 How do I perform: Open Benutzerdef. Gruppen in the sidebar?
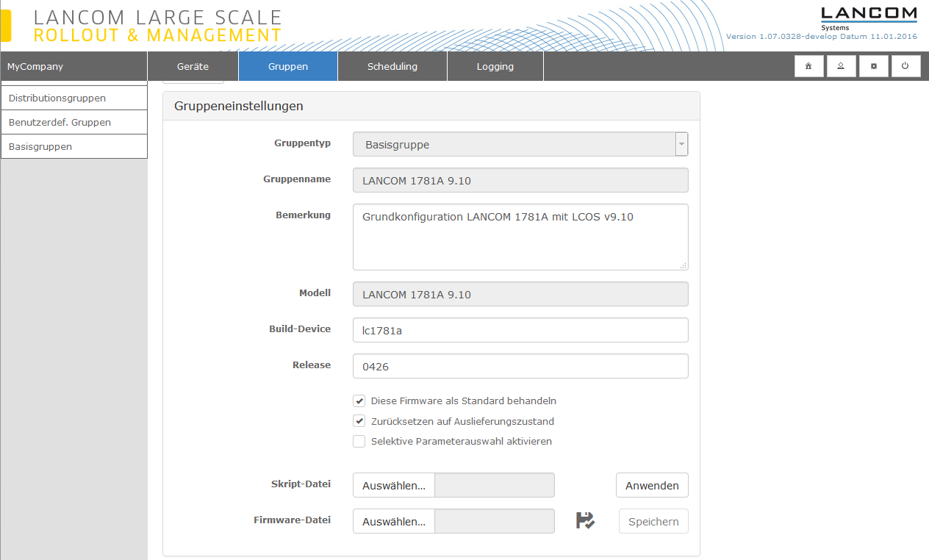point(73,122)
